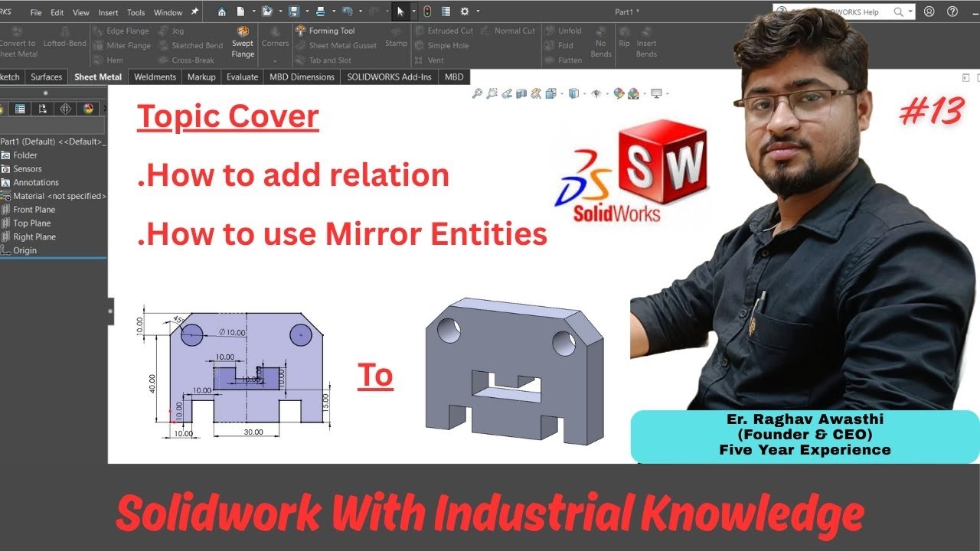Expand more FeatureManager tabs with arrow
This screenshot has height=551, width=980.
[x=105, y=109]
